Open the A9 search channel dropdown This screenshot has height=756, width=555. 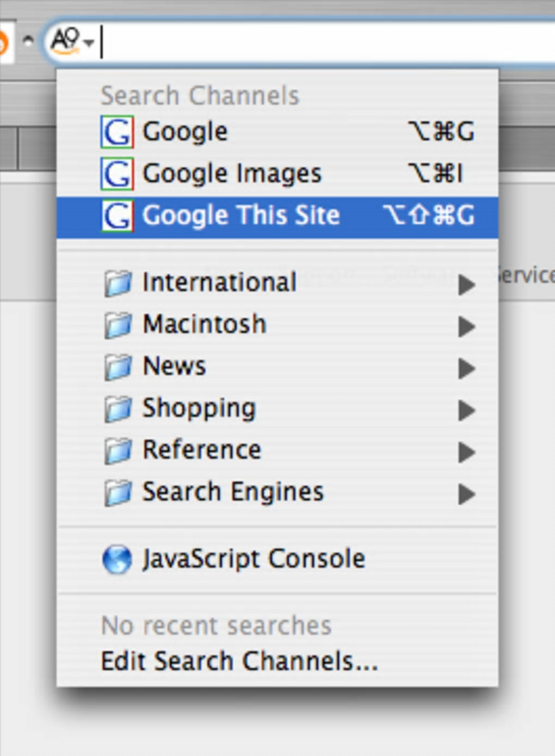[72, 41]
